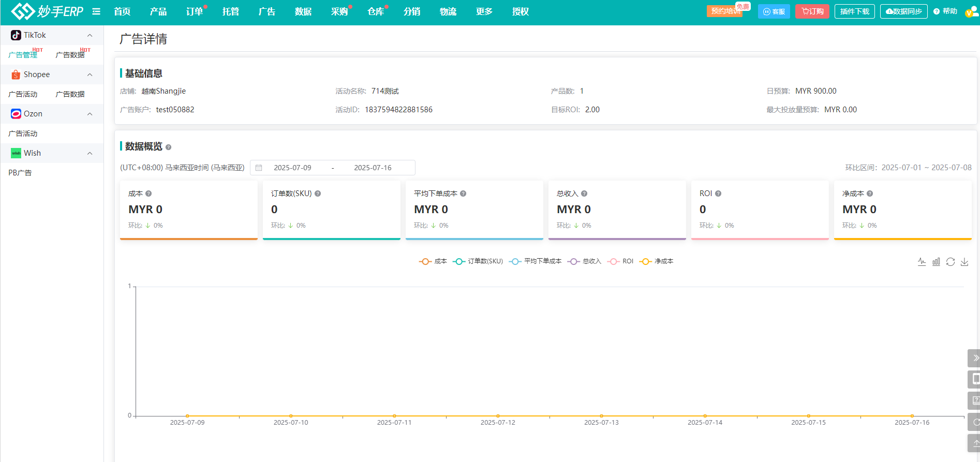Click the info icon beside 成本
This screenshot has width=980, height=462.
(149, 193)
